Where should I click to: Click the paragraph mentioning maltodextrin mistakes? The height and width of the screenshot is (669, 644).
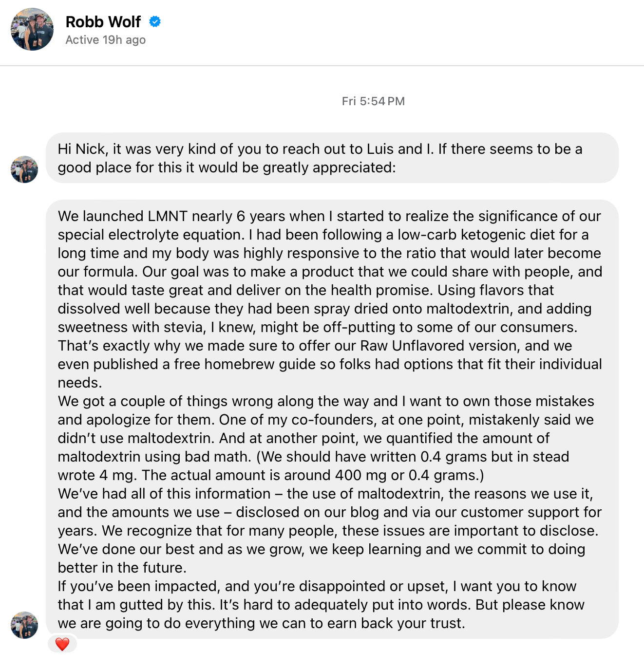point(326,438)
